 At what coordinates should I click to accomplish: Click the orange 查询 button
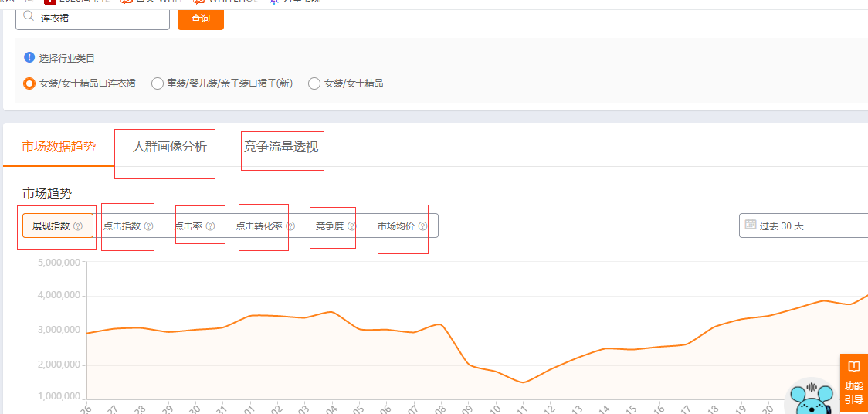200,19
